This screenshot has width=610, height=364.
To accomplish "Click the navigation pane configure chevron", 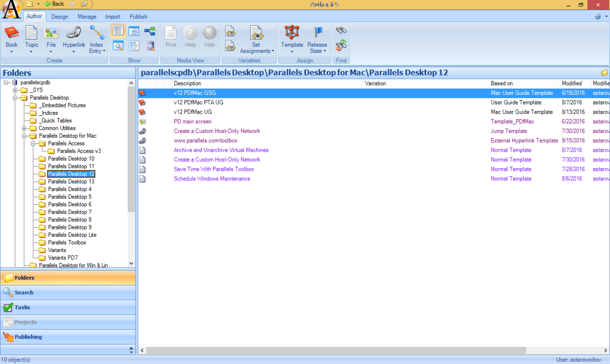I will (131, 350).
